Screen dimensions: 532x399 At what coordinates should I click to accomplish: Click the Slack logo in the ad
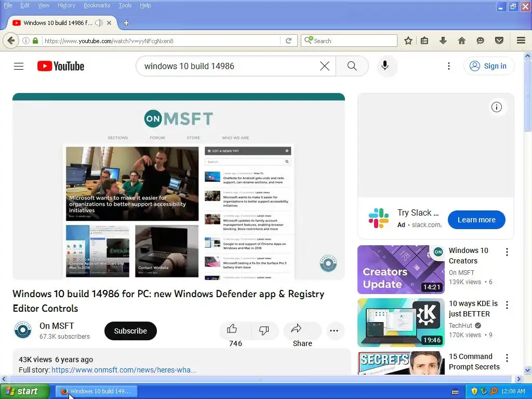(379, 218)
